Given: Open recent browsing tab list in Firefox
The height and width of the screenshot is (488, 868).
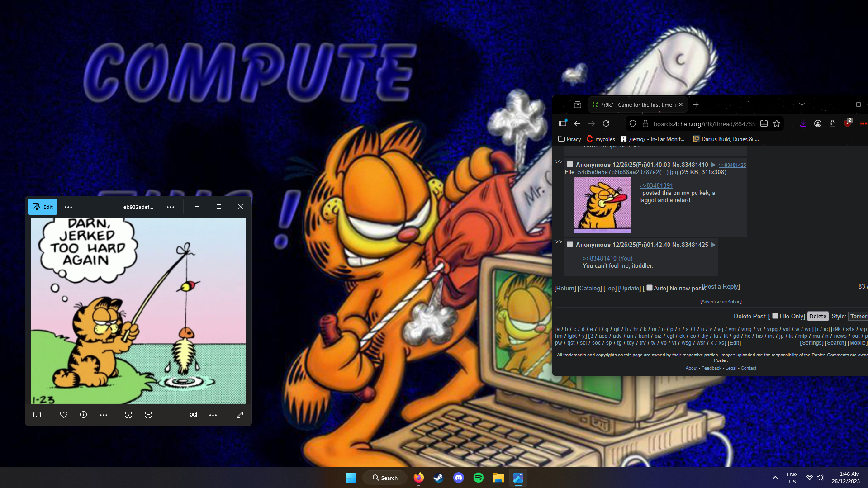Looking at the screenshot, I should [x=578, y=104].
